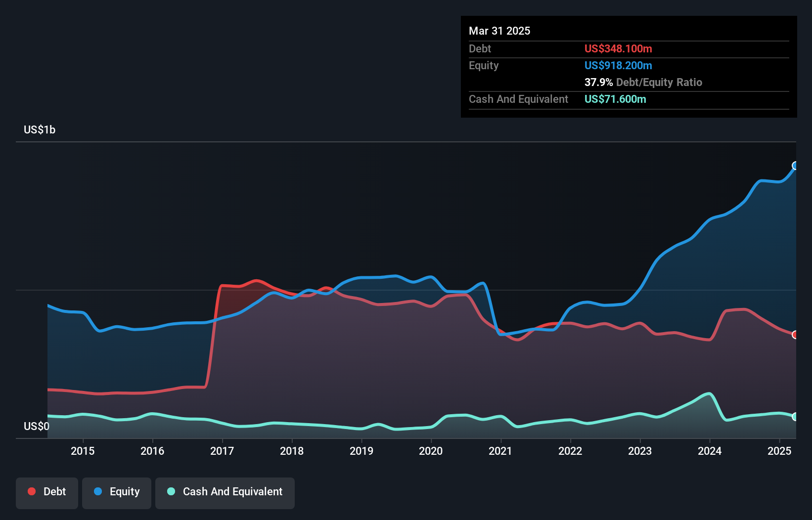This screenshot has height=520, width=812.
Task: Click the 2020 x-axis label
Action: [431, 451]
